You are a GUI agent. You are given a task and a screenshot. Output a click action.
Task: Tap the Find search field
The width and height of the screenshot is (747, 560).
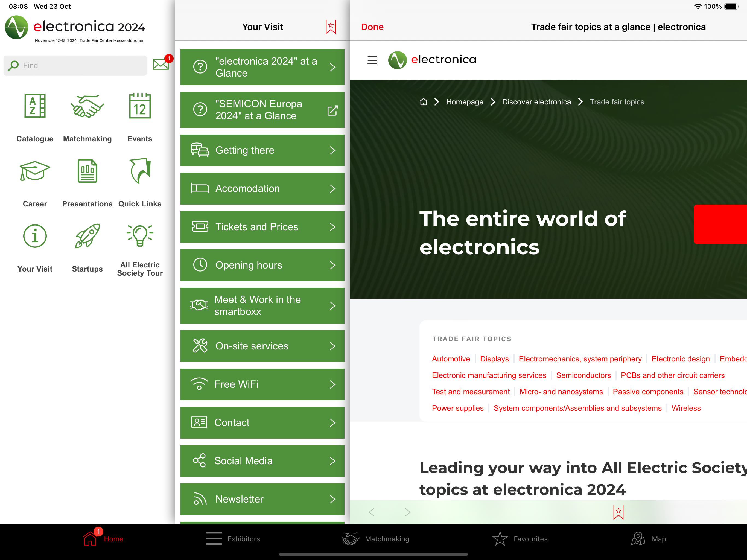tap(75, 65)
